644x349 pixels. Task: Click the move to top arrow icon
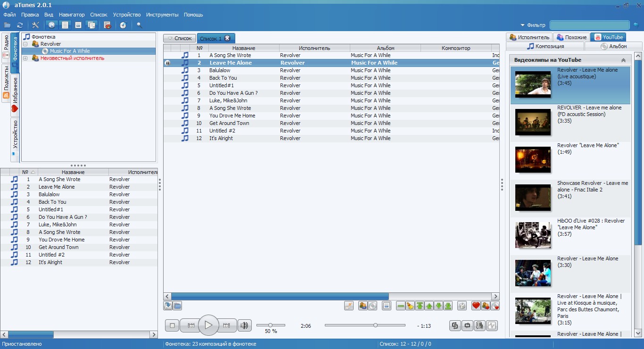(x=420, y=306)
